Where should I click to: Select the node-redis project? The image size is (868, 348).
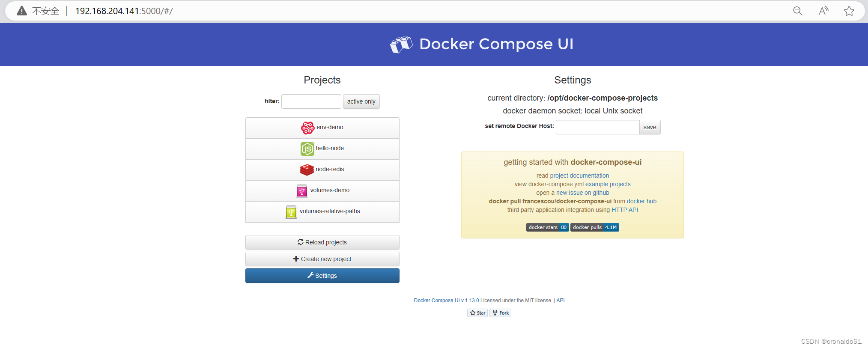[322, 170]
